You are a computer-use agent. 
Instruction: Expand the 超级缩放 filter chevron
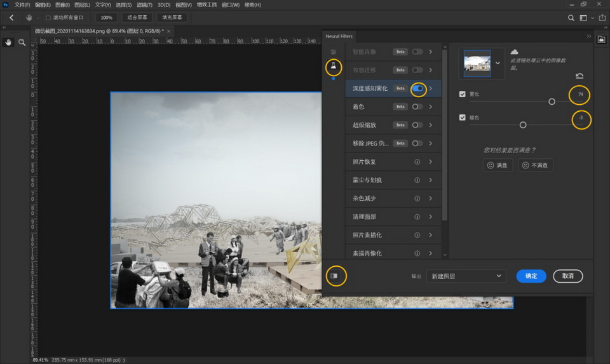pos(431,125)
